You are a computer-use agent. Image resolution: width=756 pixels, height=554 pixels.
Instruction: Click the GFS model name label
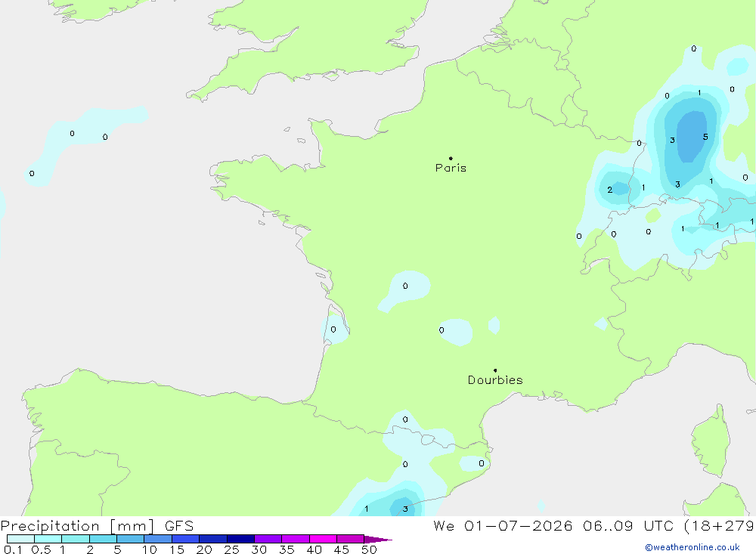[x=179, y=525]
